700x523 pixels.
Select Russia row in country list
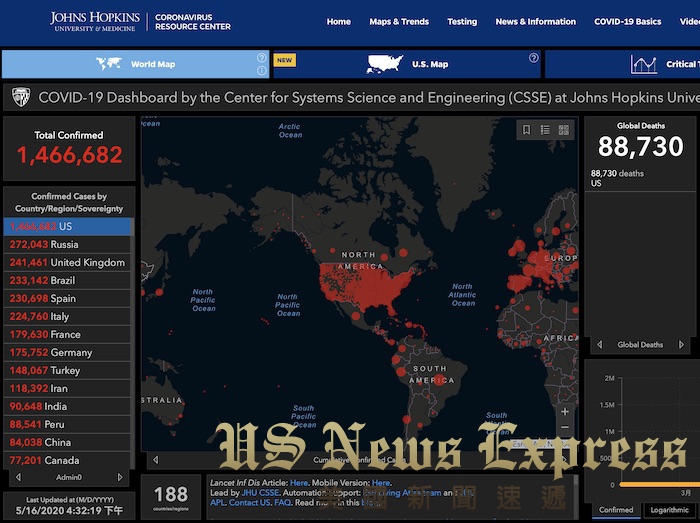tap(67, 245)
